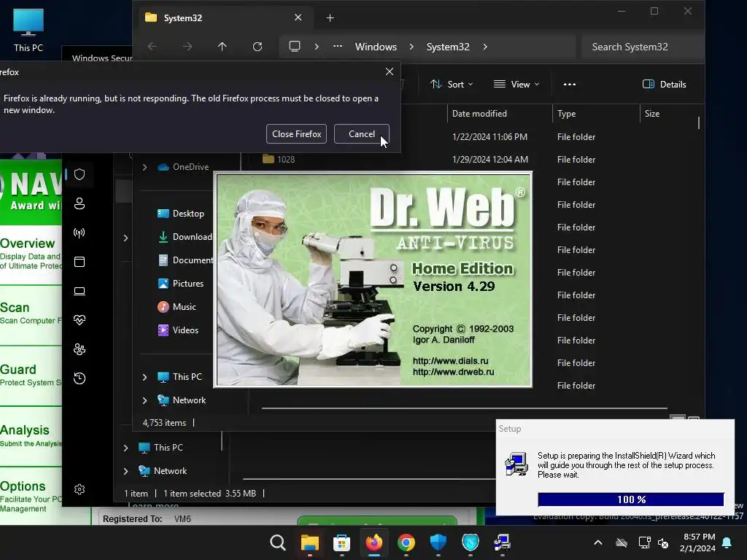747x560 pixels.
Task: Click Cancel in the Firefox dialog
Action: [x=362, y=134]
